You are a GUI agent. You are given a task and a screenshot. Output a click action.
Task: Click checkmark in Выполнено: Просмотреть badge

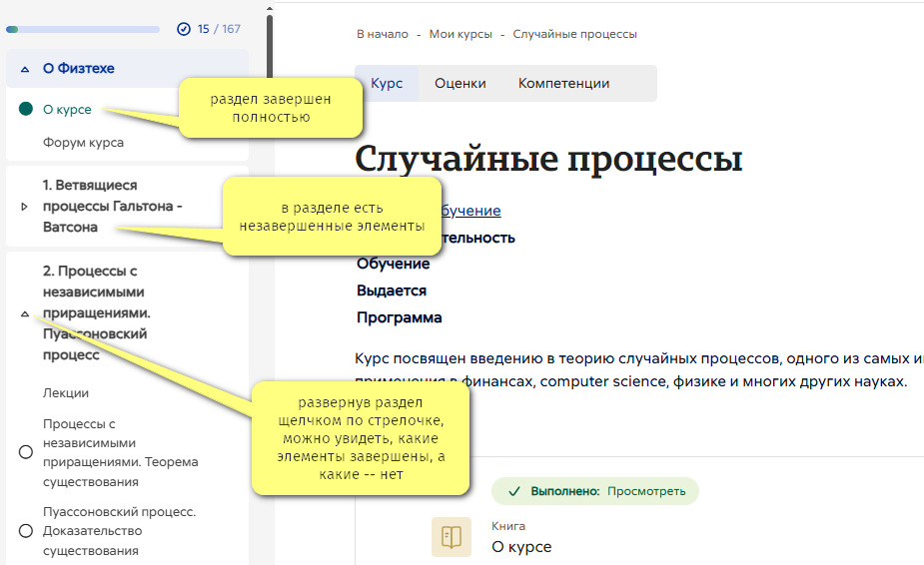(x=513, y=491)
